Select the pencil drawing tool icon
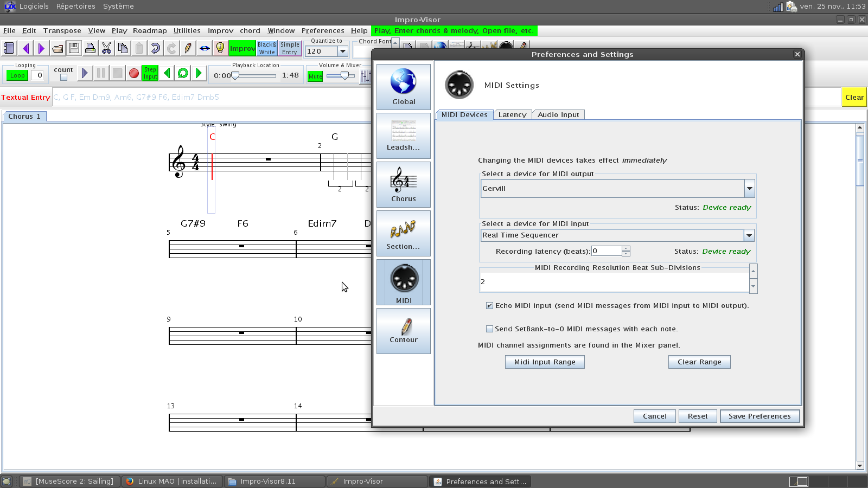The width and height of the screenshot is (868, 488). click(x=188, y=48)
